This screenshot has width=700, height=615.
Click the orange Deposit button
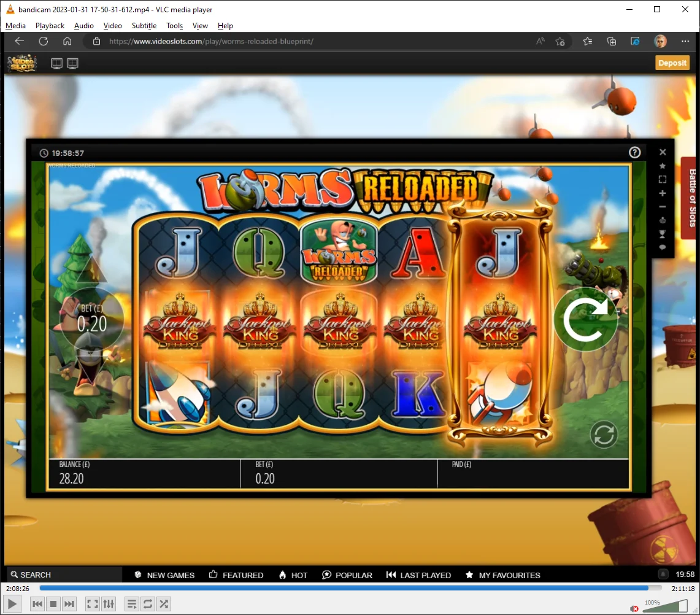point(672,63)
